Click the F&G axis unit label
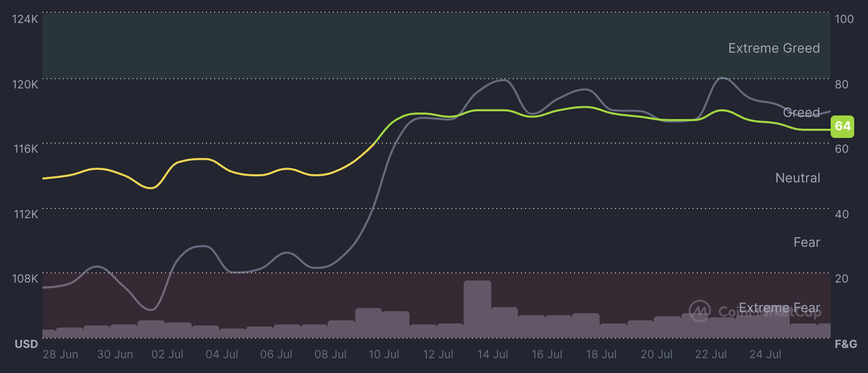This screenshot has width=868, height=373. (846, 344)
